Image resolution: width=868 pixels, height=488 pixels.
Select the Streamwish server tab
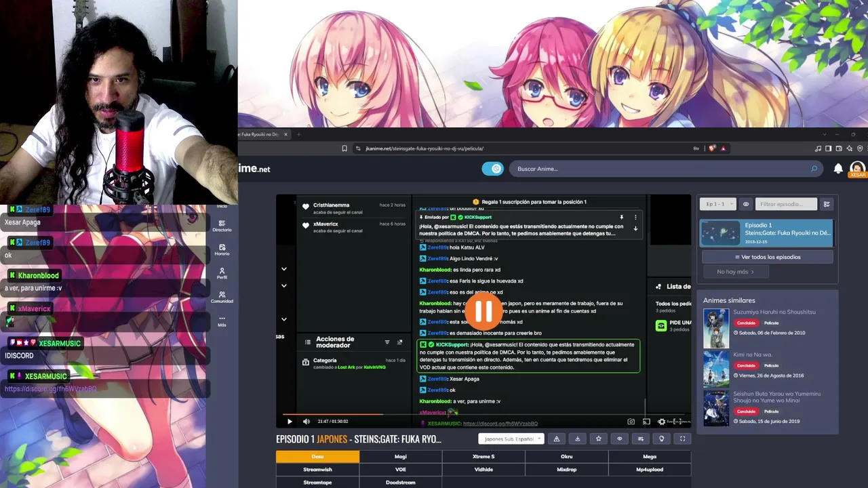click(317, 470)
